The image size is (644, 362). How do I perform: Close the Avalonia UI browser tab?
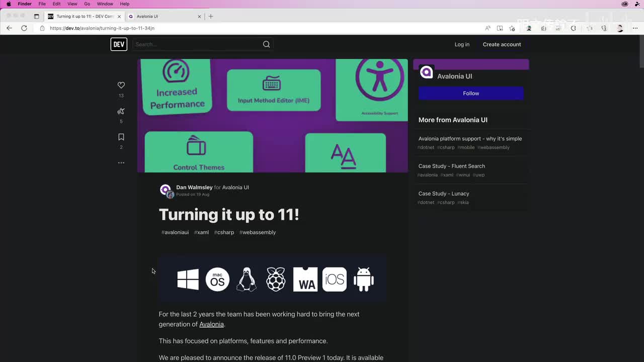pyautogui.click(x=199, y=17)
